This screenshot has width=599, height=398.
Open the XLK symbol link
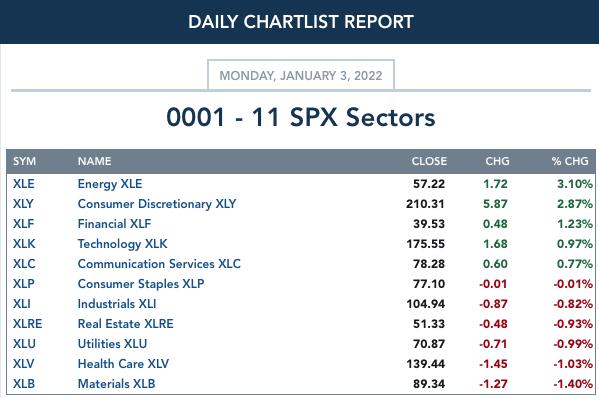(x=24, y=244)
